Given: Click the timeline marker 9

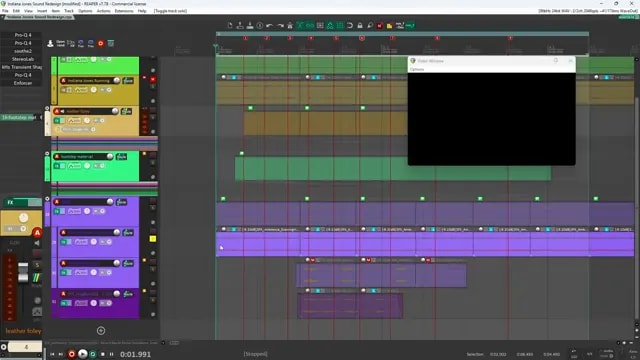Looking at the screenshot, I should coord(510,38).
